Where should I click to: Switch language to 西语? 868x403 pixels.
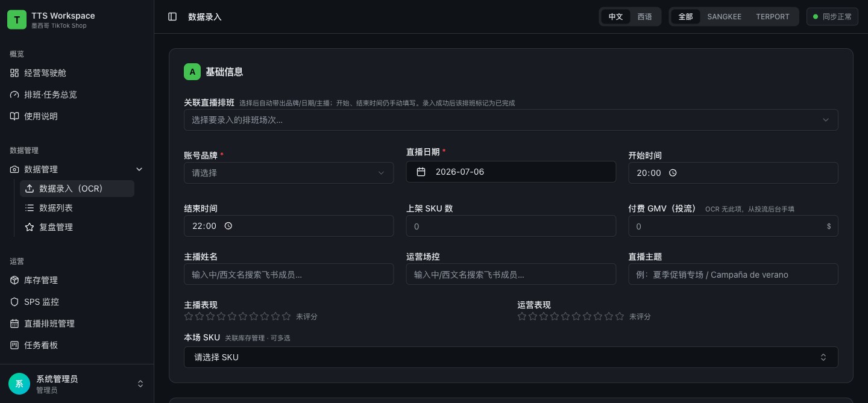pos(644,17)
